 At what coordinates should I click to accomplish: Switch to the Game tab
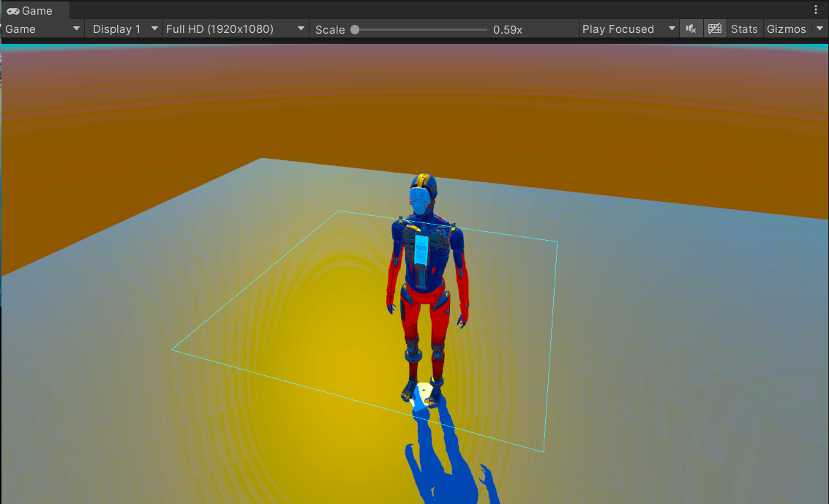(31, 10)
